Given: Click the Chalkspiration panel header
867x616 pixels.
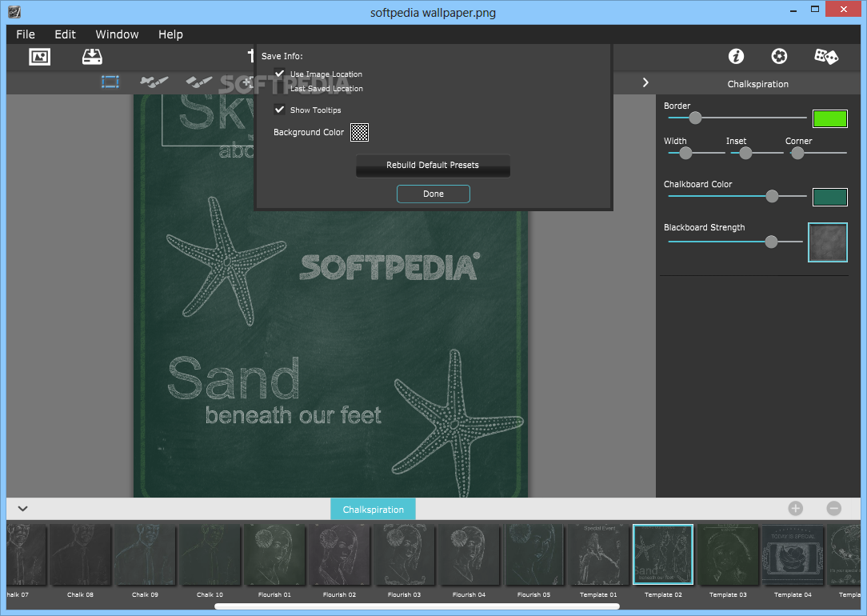Looking at the screenshot, I should coord(758,84).
